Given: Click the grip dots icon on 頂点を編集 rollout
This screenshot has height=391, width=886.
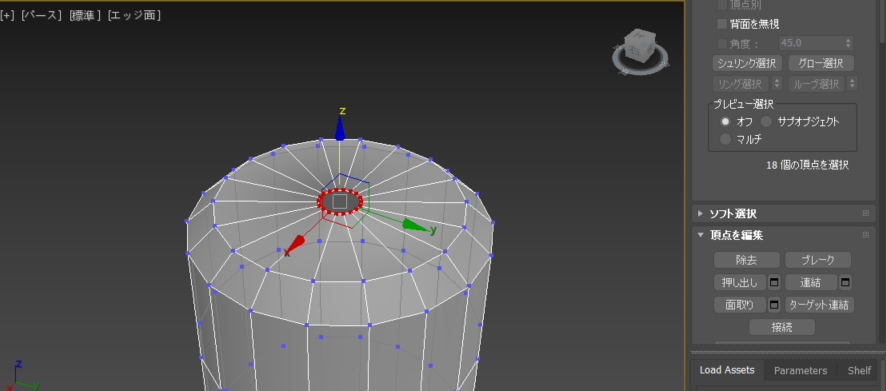Looking at the screenshot, I should 865,235.
